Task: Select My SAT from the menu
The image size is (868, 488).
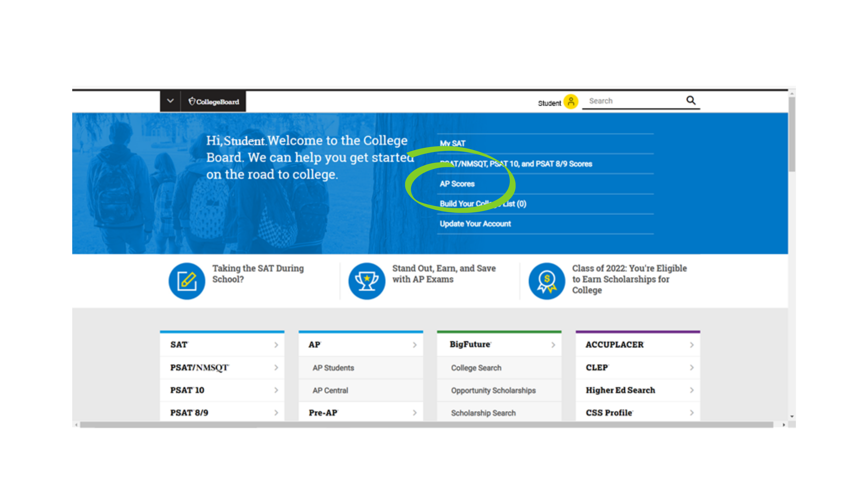Action: [x=453, y=143]
